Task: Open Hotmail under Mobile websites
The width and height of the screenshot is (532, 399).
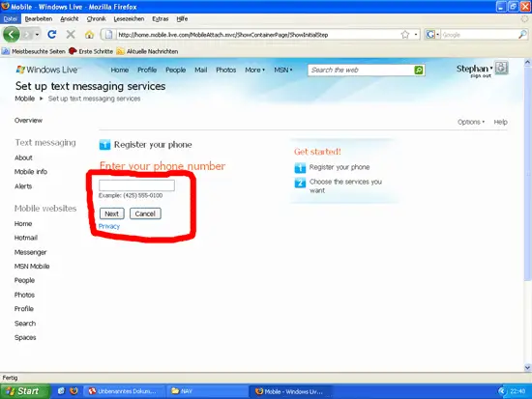Action: pyautogui.click(x=26, y=238)
